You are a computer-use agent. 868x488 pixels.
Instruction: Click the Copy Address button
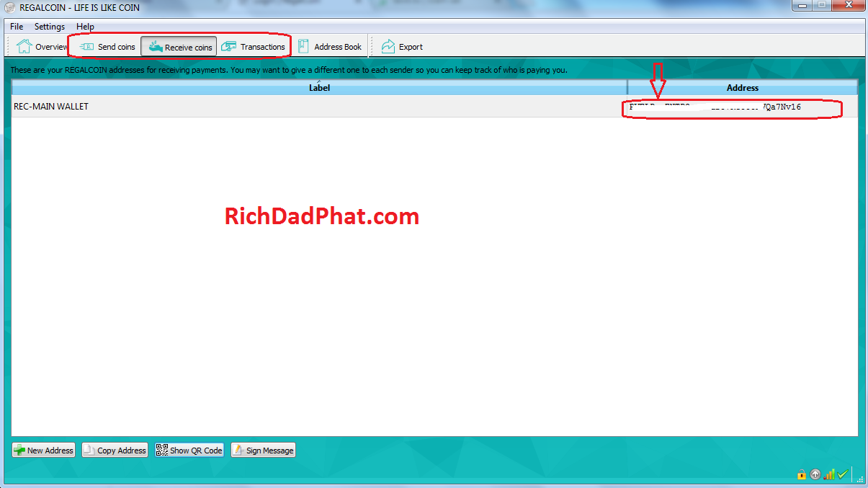pos(115,451)
